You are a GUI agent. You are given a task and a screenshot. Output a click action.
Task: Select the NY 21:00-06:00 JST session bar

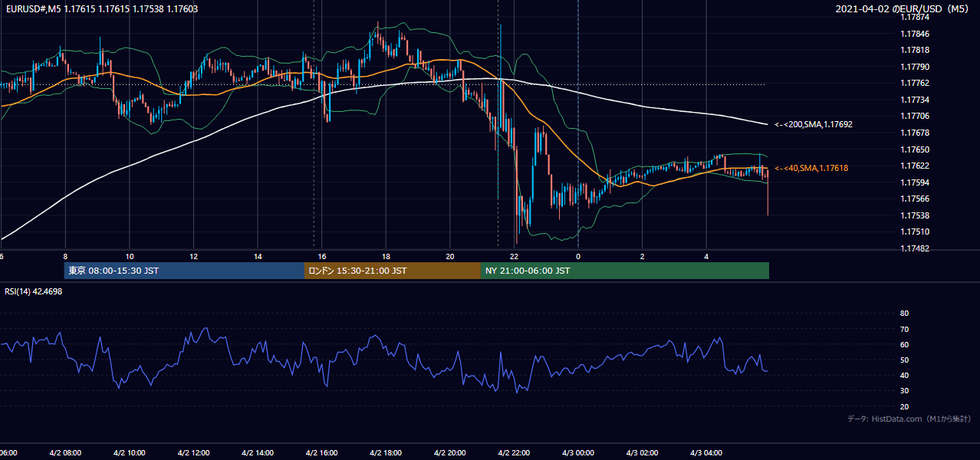[x=625, y=271]
